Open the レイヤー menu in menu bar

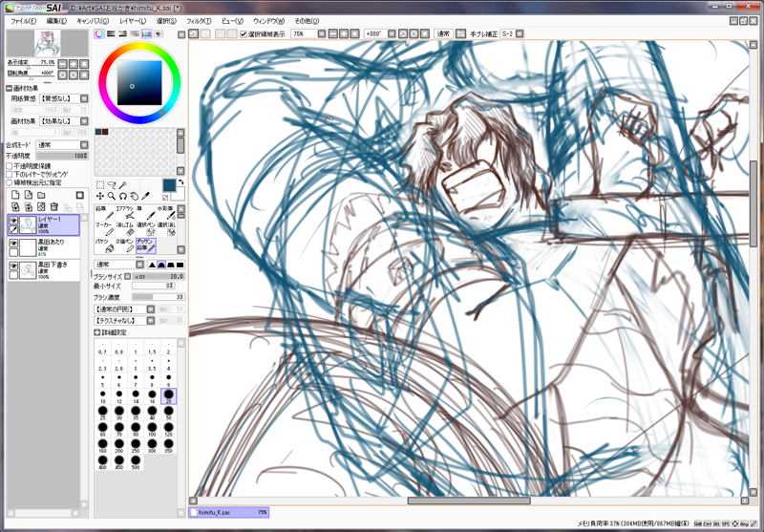133,20
